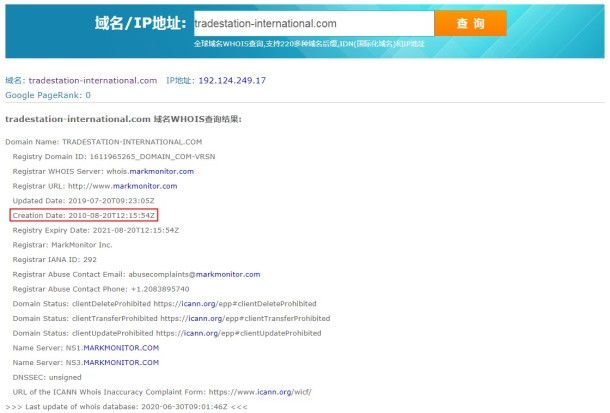Click the domain/IP address input field
610x413 pixels.
[x=314, y=23]
